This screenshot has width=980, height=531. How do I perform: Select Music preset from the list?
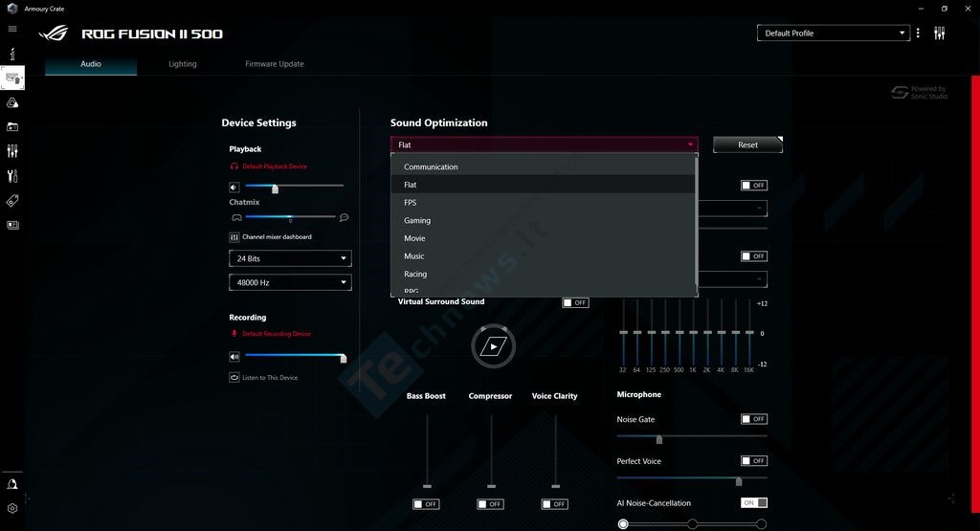click(x=543, y=256)
